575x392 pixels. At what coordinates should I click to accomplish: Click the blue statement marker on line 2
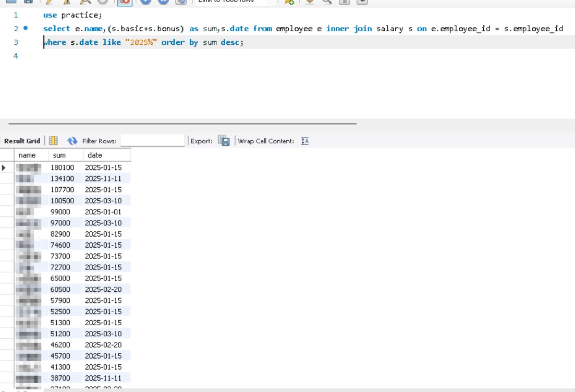26,29
